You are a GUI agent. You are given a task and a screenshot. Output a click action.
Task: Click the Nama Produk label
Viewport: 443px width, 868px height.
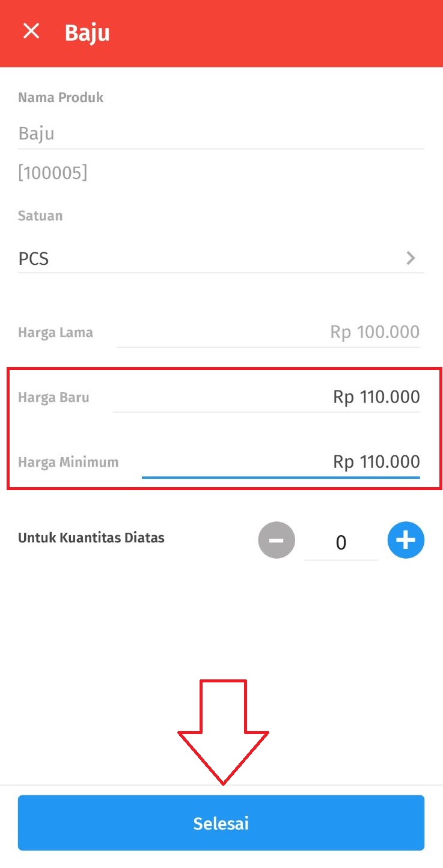[61, 97]
